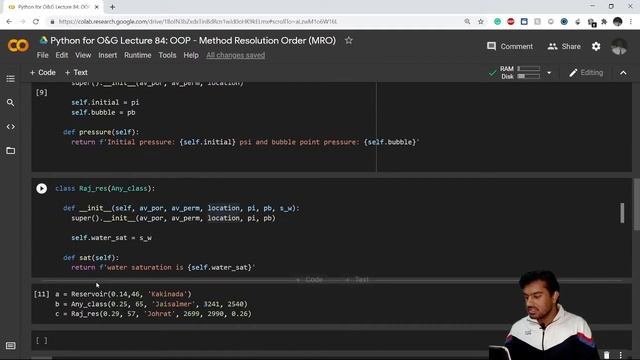Delete the selected cell with trash icon

tap(607, 355)
